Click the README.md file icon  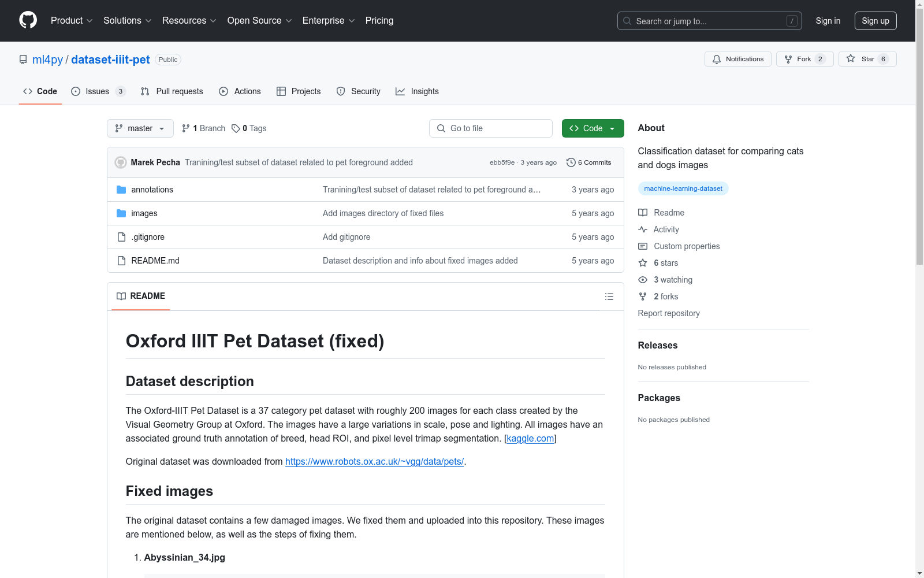click(x=121, y=261)
